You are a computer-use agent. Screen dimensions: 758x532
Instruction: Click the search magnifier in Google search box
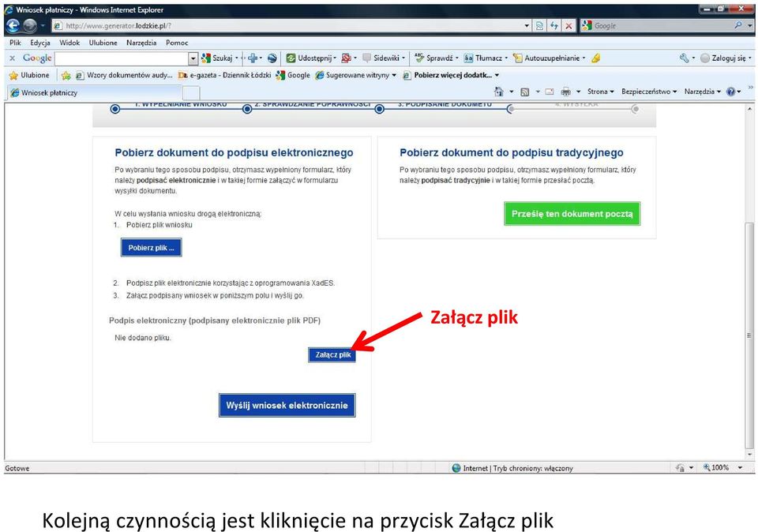[738, 25]
